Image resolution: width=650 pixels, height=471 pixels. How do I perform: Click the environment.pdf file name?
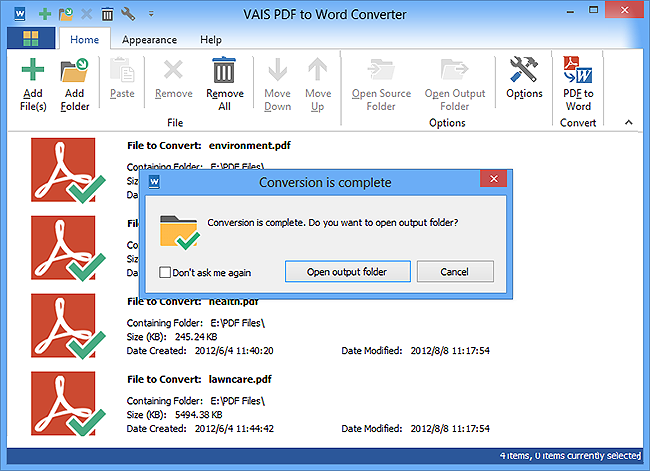(x=250, y=146)
